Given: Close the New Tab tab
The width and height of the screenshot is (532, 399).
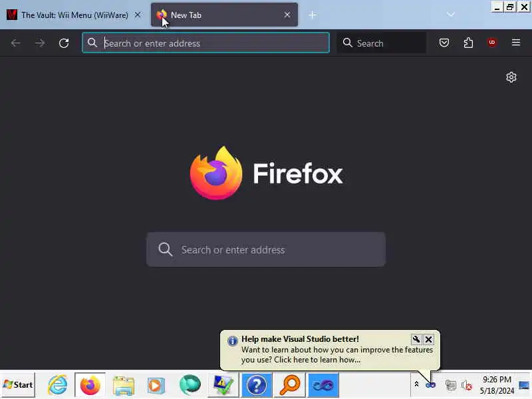Looking at the screenshot, I should (x=287, y=15).
